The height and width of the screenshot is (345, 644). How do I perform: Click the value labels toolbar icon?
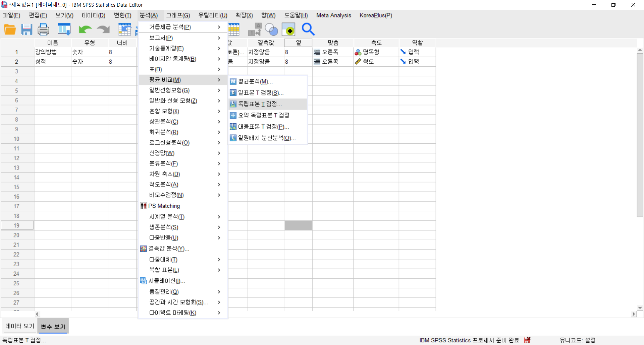[x=255, y=30]
